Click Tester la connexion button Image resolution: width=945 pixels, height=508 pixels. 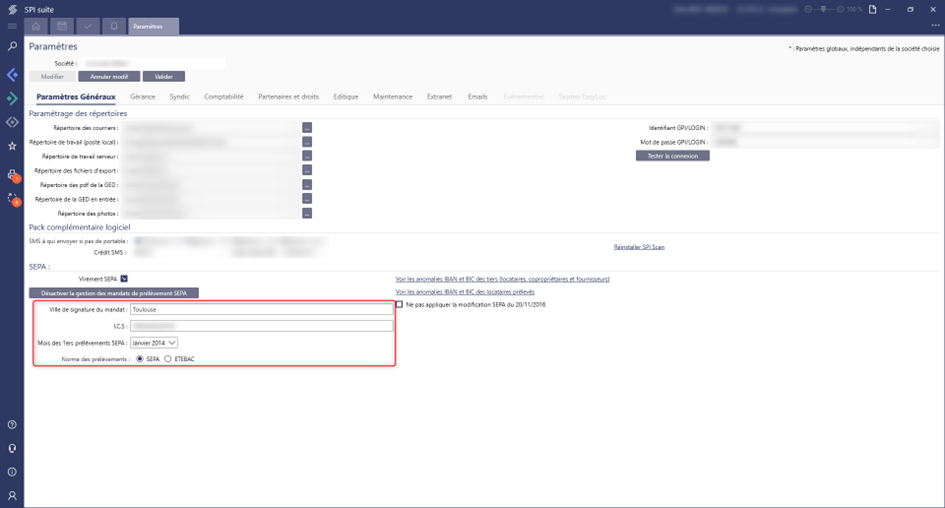[673, 156]
